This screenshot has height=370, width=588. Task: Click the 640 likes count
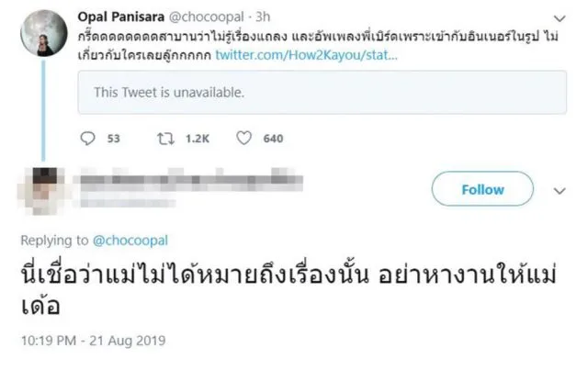[x=273, y=139]
